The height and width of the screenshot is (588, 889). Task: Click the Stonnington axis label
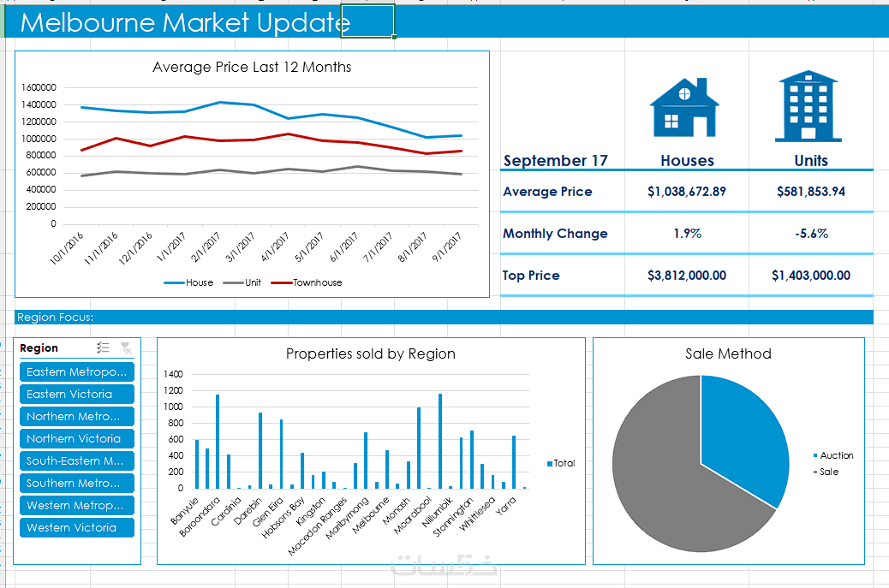click(x=452, y=517)
